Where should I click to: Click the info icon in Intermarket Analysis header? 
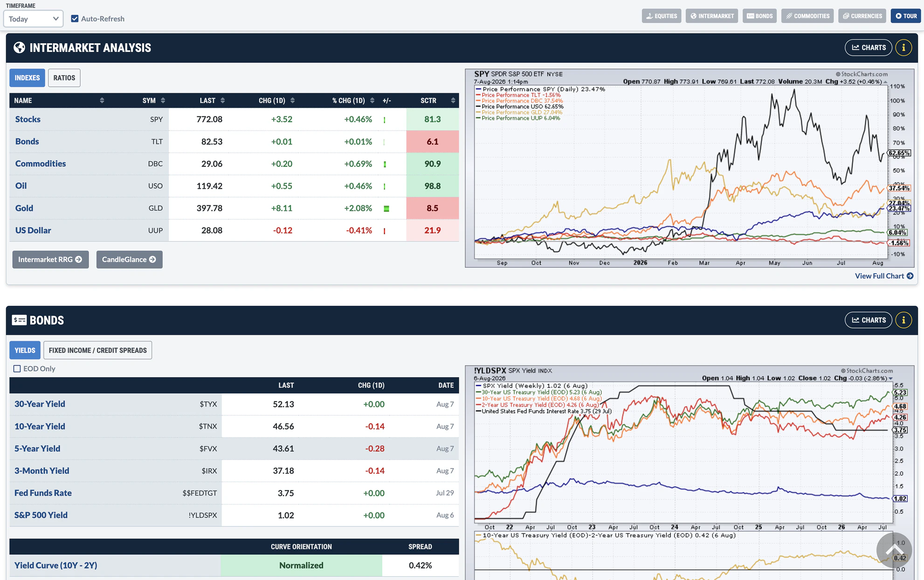tap(903, 48)
